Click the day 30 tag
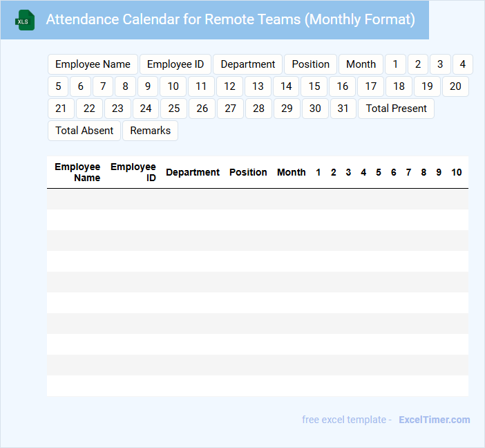Image resolution: width=485 pixels, height=448 pixels. coord(315,109)
